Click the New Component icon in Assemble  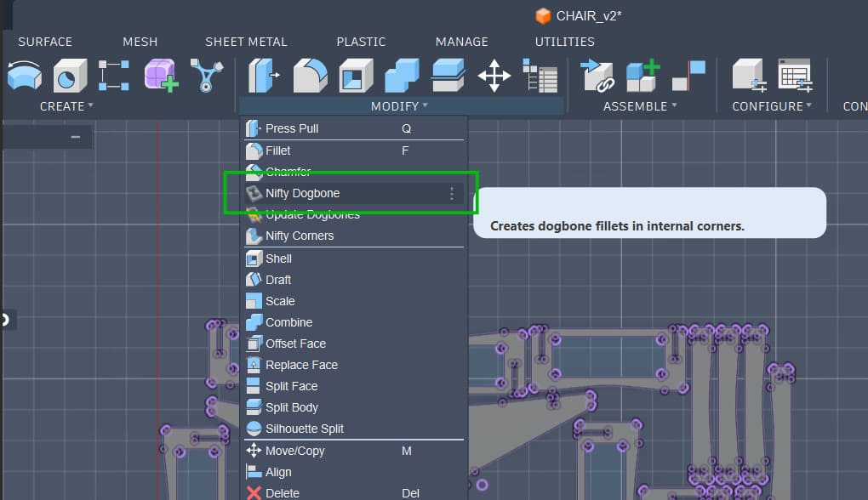(642, 75)
